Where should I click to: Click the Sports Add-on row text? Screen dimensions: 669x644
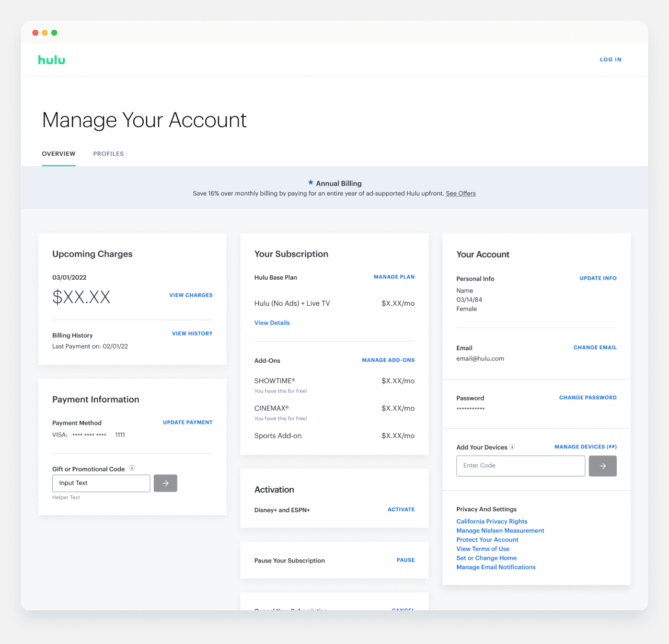click(278, 436)
